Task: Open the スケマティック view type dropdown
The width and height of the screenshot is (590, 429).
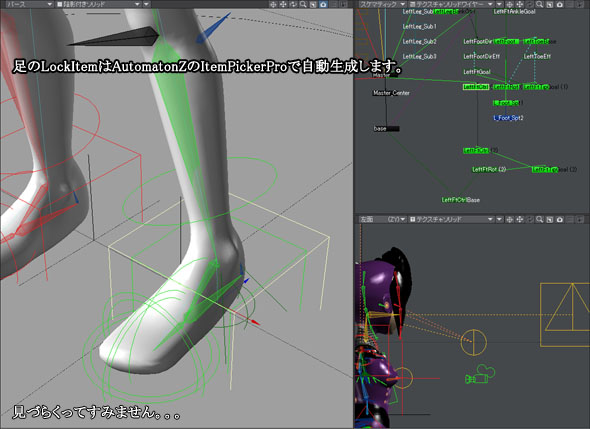Action: tap(382, 4)
